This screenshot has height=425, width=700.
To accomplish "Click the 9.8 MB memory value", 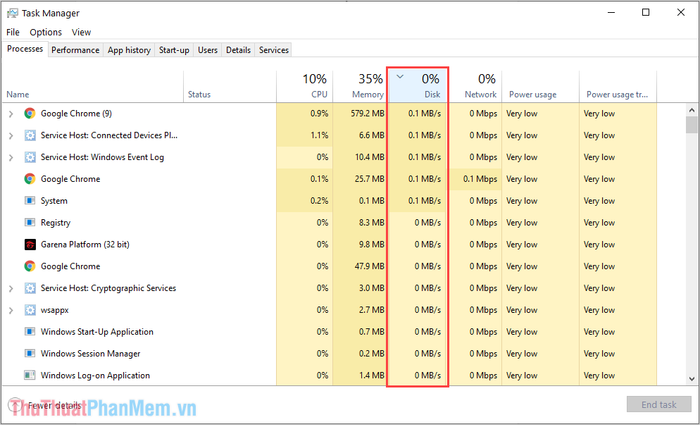I will click(371, 244).
